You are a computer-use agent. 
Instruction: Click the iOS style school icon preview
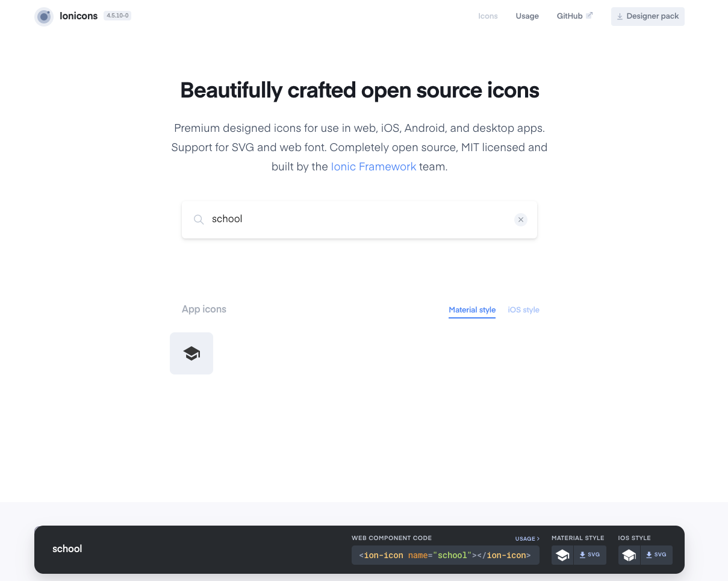(629, 555)
